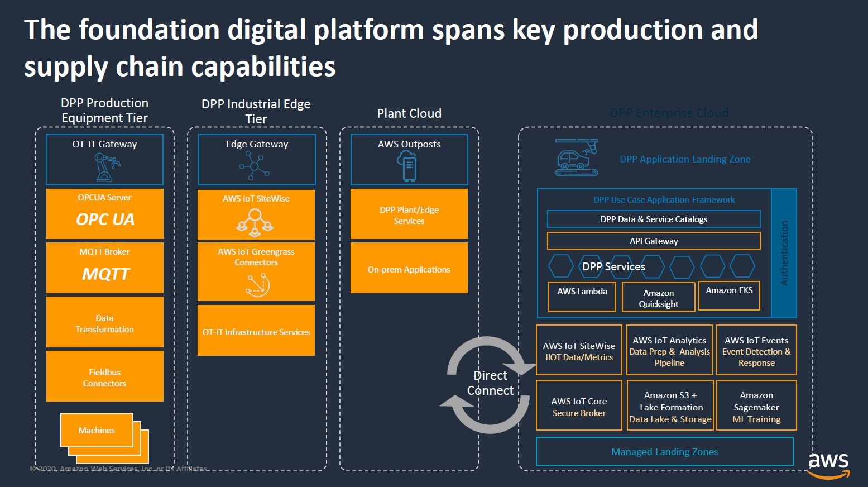Click the rightmost DPP Services hexagon
Image resolution: width=868 pixels, height=487 pixels.
pos(742,266)
